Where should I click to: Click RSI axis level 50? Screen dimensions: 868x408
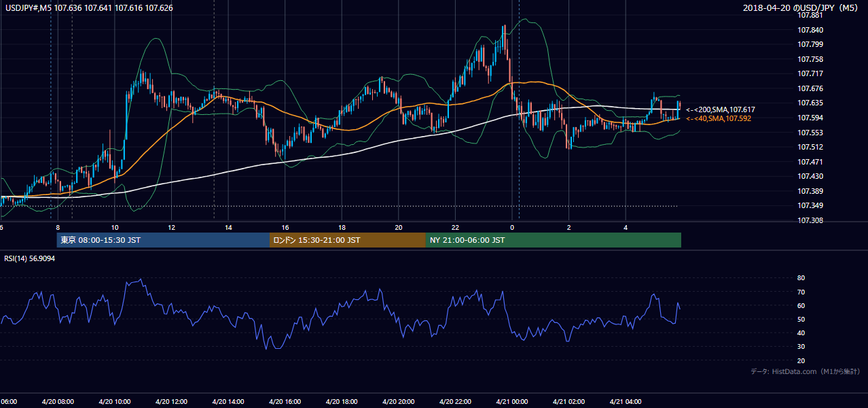point(801,319)
